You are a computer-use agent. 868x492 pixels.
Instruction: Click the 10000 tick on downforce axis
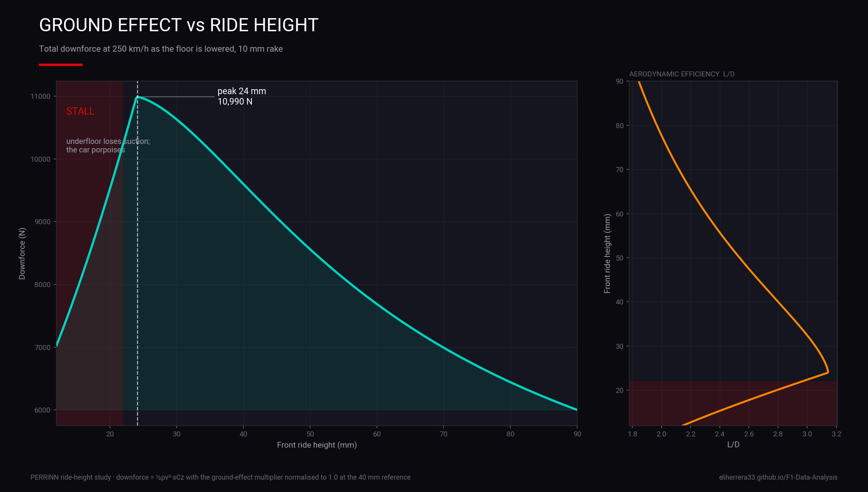coord(41,159)
